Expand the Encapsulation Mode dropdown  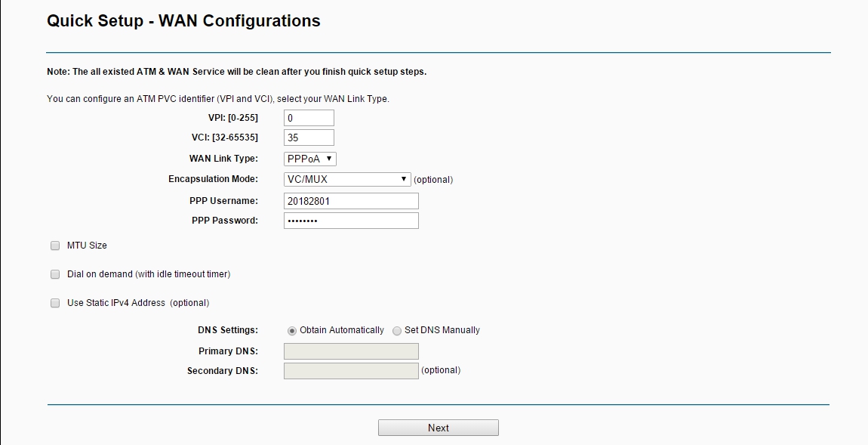tap(347, 179)
